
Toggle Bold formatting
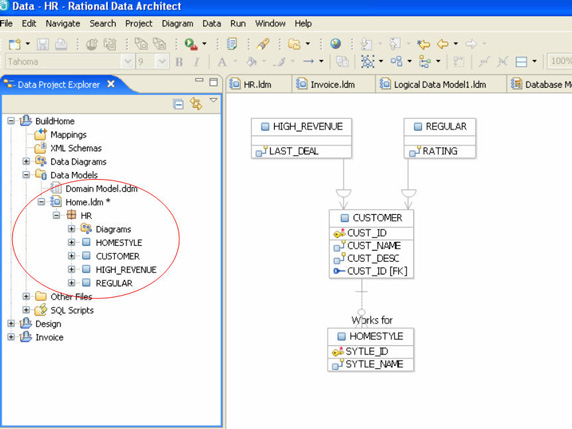click(x=179, y=62)
